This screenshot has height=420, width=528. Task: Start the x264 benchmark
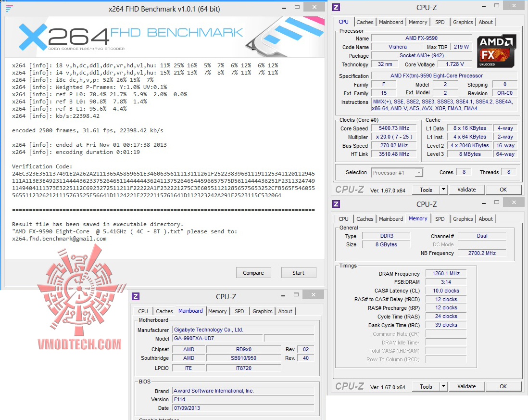298,273
